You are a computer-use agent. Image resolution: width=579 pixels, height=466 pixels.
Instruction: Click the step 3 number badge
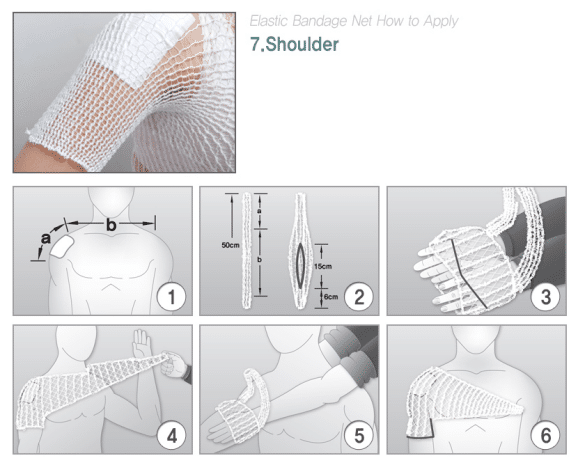pyautogui.click(x=546, y=297)
